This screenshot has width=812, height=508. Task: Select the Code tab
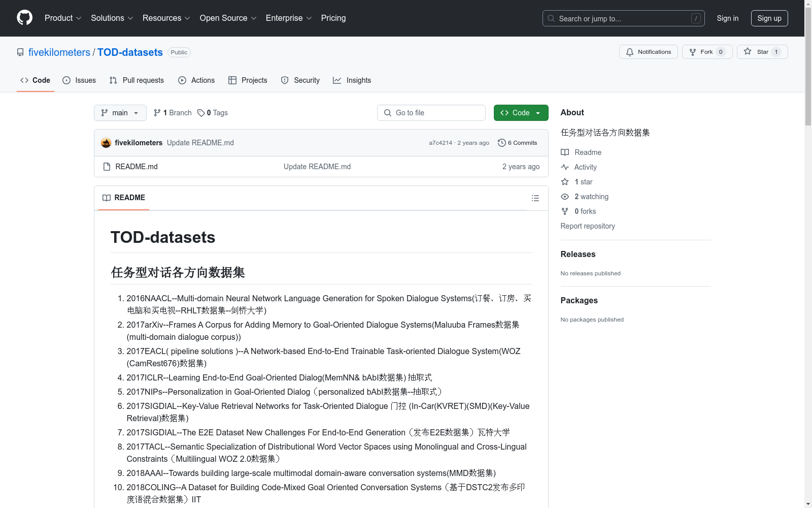36,80
